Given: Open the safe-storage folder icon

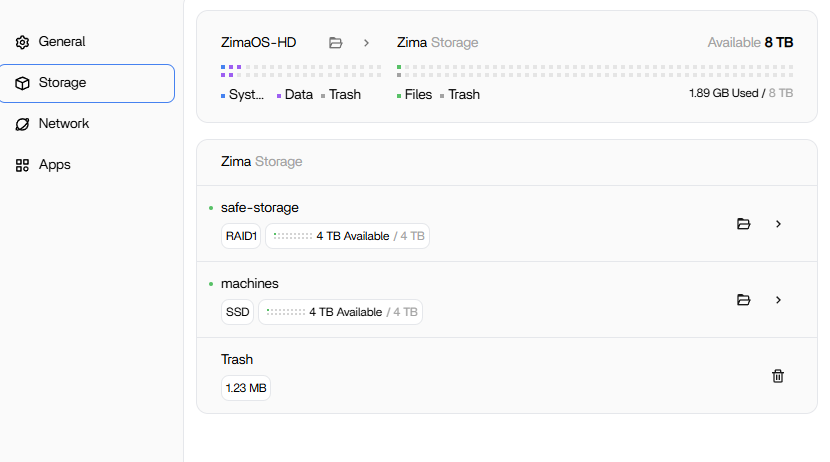Looking at the screenshot, I should point(743,224).
